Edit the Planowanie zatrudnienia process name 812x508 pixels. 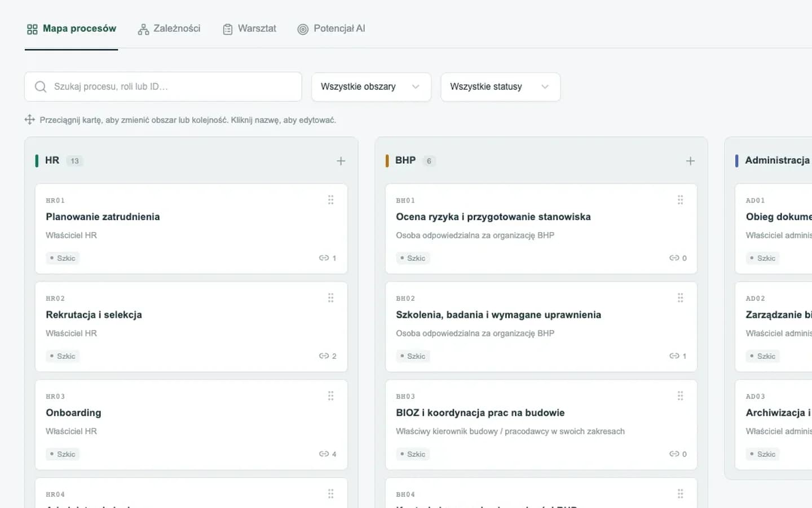[x=103, y=217]
